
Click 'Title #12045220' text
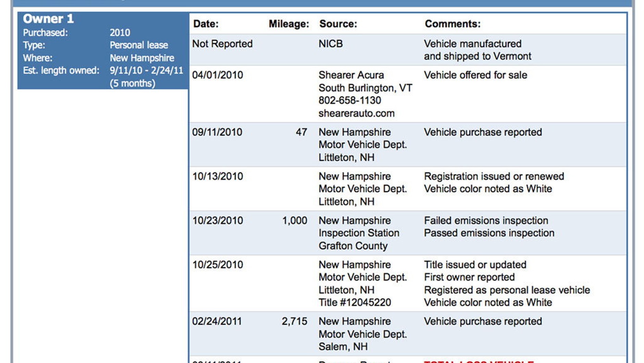[355, 302]
